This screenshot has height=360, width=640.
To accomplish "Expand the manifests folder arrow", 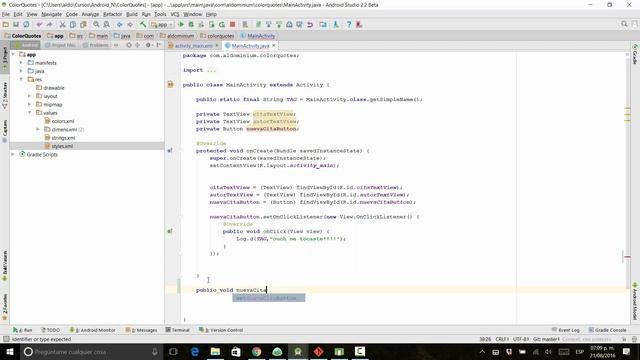I will tap(21, 62).
